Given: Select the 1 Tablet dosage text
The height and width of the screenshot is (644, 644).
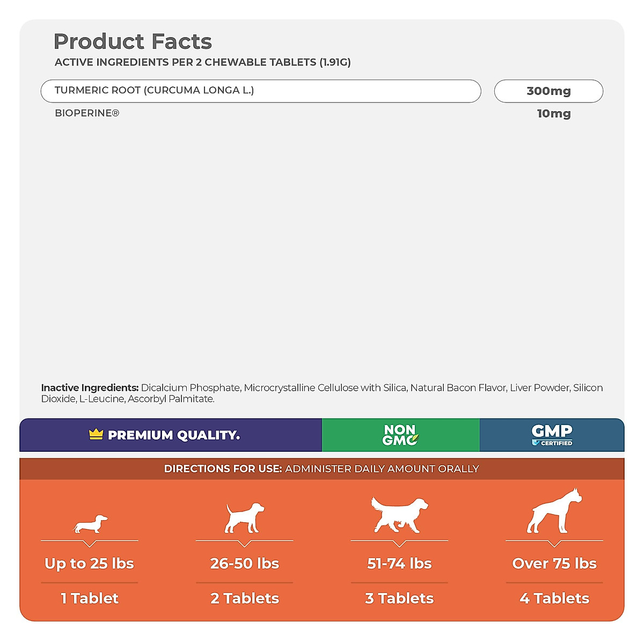Looking at the screenshot, I should pyautogui.click(x=90, y=598).
